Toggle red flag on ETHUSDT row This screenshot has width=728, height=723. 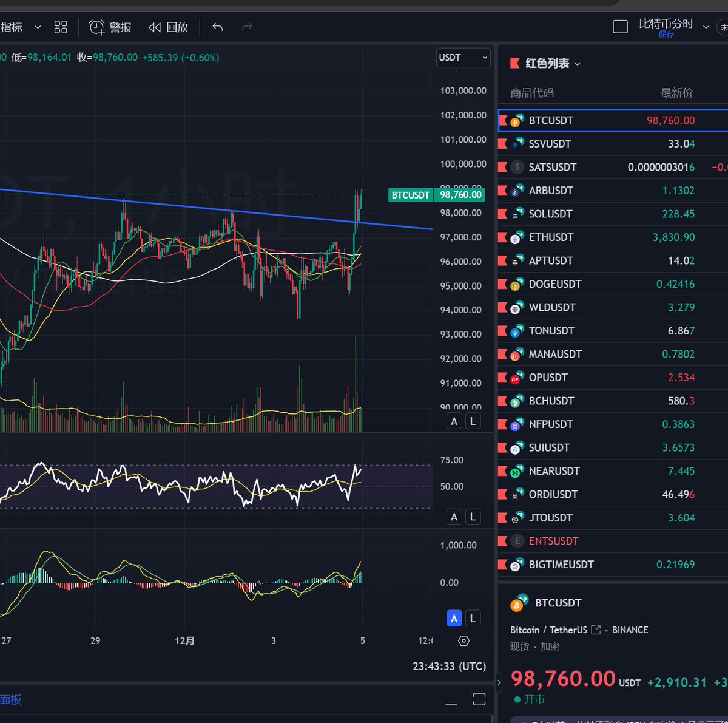coord(502,237)
